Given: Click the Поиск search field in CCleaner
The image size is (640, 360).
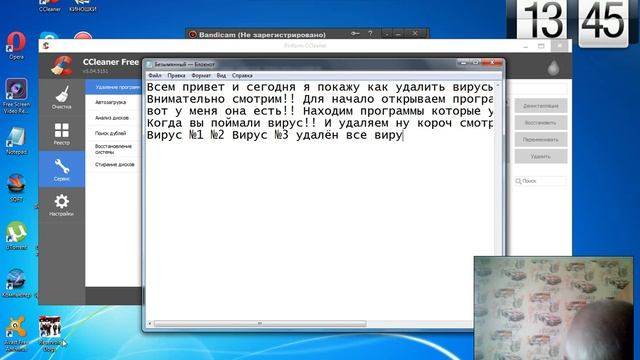Looking at the screenshot, I should pyautogui.click(x=541, y=181).
